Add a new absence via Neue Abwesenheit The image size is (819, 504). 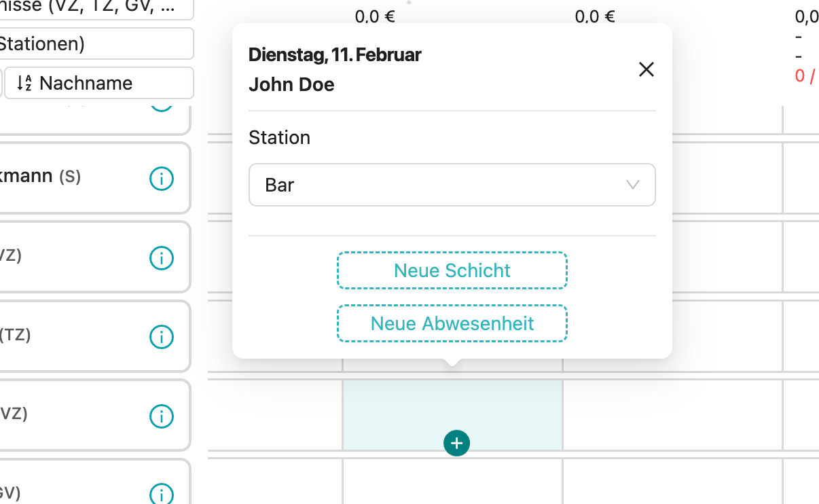[x=452, y=323]
